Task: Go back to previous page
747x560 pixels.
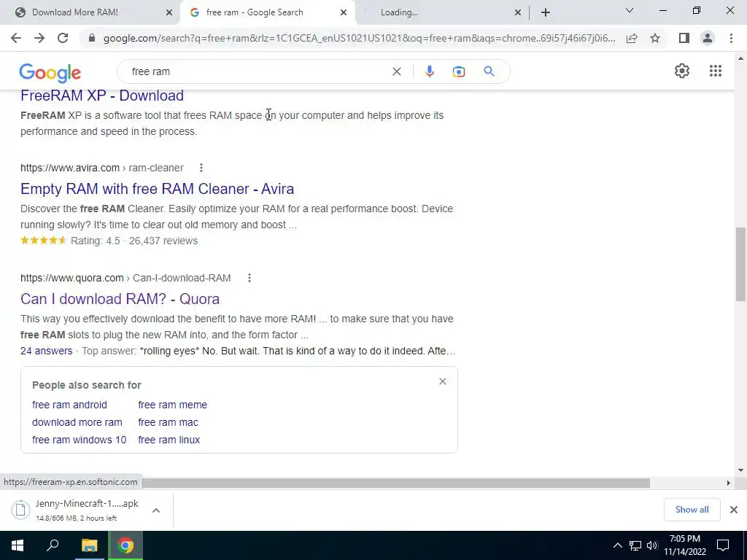Action: [16, 38]
